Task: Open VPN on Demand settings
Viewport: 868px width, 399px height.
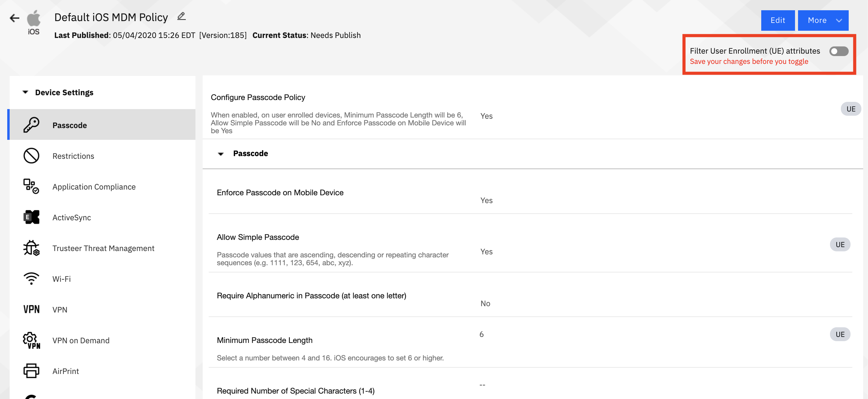Action: (102, 341)
